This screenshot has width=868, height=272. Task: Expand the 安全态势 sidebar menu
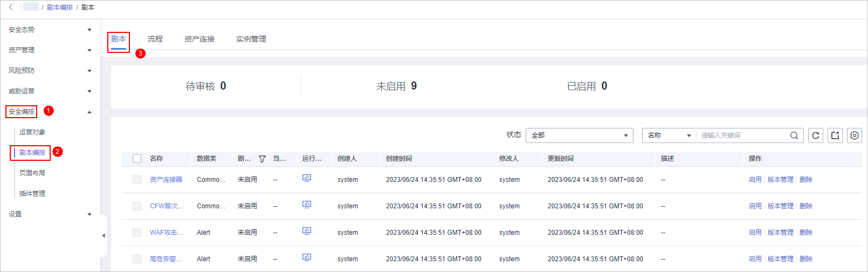coord(50,30)
